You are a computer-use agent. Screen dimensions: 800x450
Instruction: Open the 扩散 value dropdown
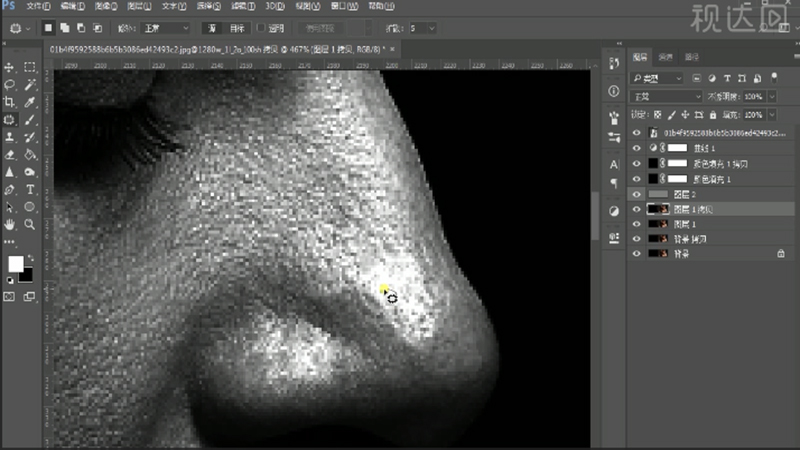point(432,29)
